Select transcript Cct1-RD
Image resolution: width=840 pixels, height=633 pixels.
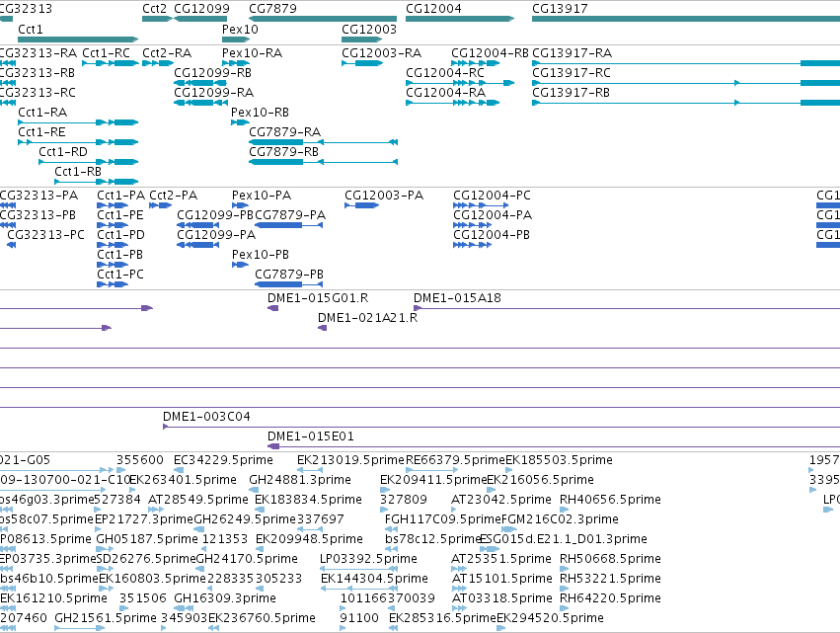pos(89,162)
